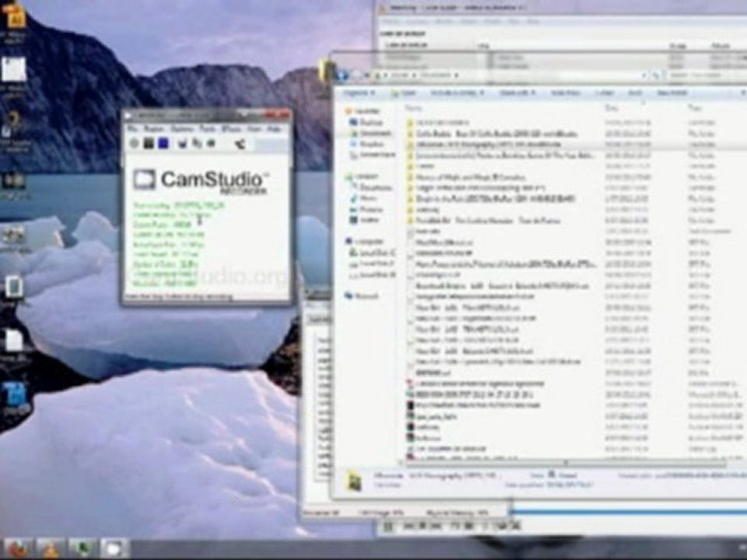Viewport: 747px width, 560px height.
Task: Select Computer in navigation pane
Action: (365, 241)
